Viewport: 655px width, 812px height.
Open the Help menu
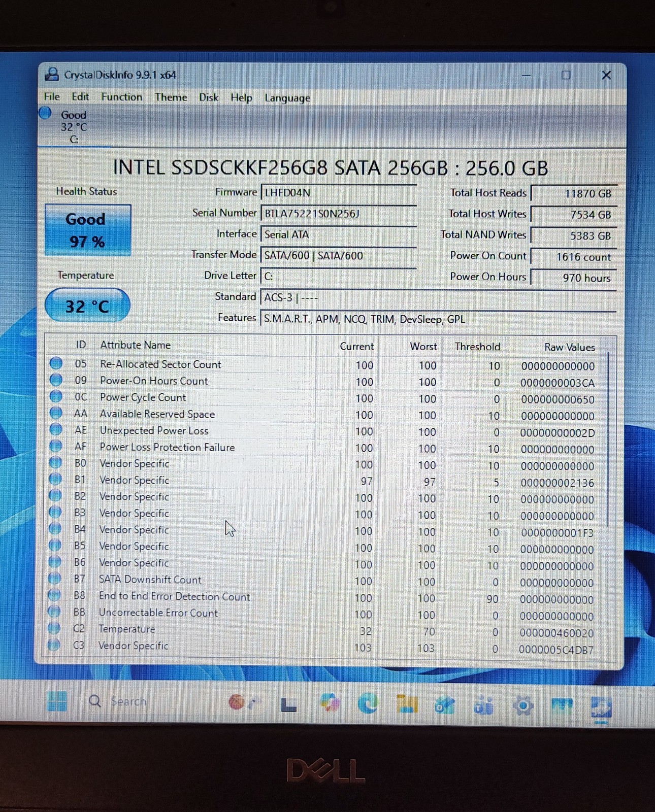241,97
